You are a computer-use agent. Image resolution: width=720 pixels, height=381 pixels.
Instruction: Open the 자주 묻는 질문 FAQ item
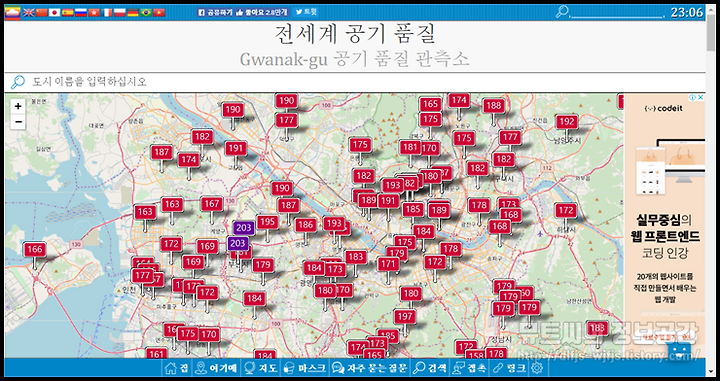[x=370, y=368]
